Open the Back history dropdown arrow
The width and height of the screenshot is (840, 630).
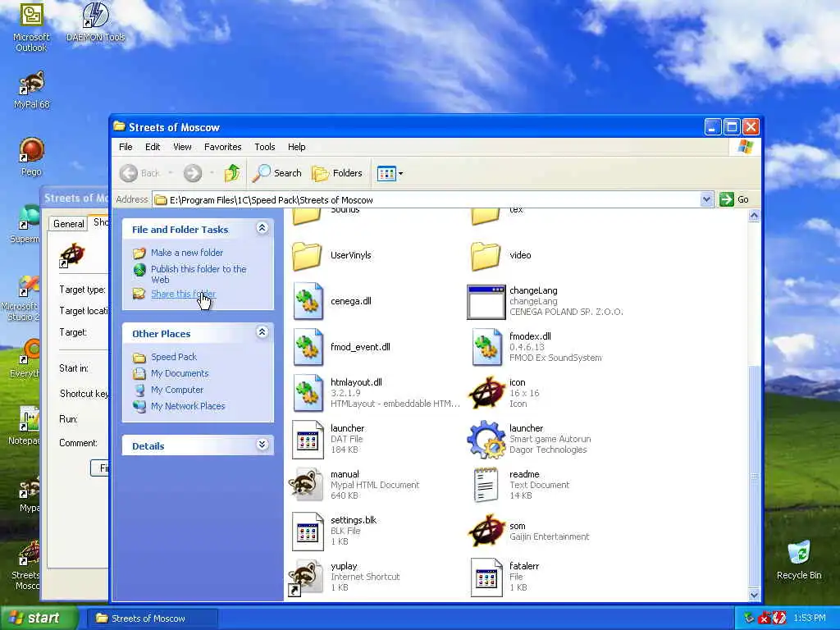[x=171, y=172]
